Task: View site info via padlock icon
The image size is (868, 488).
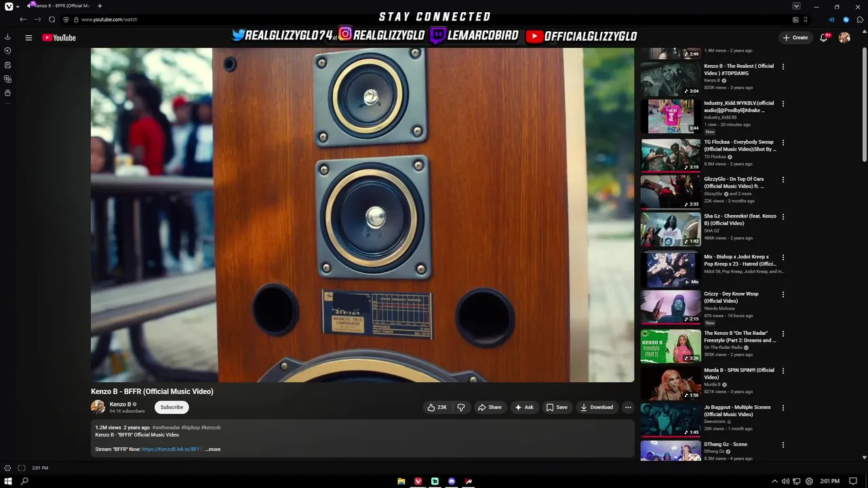Action: (x=76, y=20)
